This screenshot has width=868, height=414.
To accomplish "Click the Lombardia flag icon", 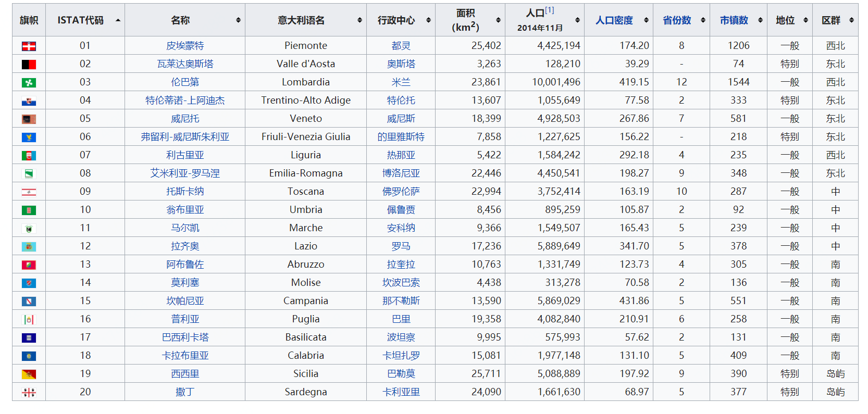I will coord(29,83).
